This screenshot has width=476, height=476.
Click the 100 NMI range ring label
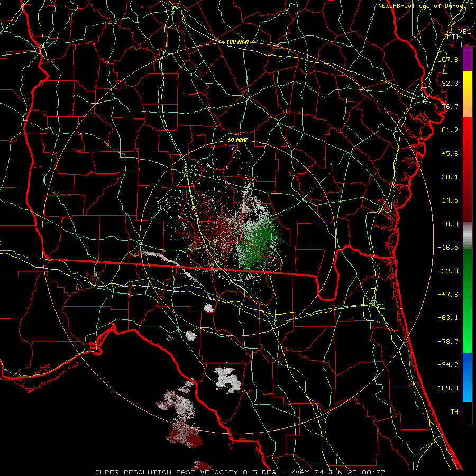(237, 42)
